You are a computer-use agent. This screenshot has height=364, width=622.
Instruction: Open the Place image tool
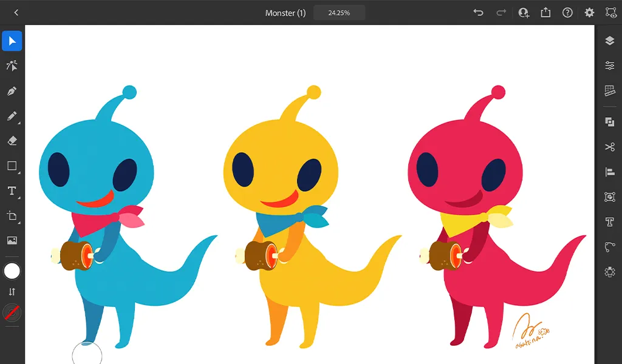(12, 240)
